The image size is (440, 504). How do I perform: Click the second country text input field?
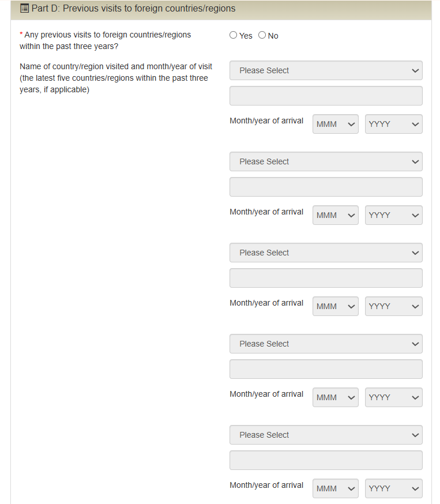click(x=326, y=187)
